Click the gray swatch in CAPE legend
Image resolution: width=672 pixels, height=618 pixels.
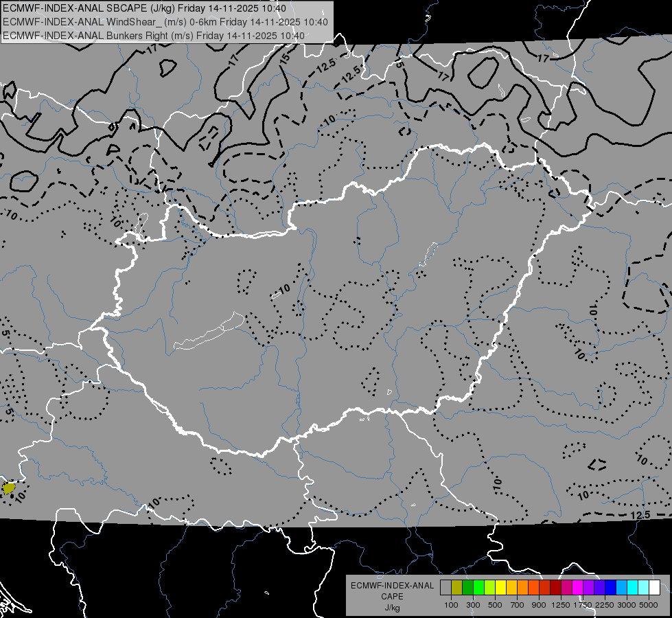445,587
